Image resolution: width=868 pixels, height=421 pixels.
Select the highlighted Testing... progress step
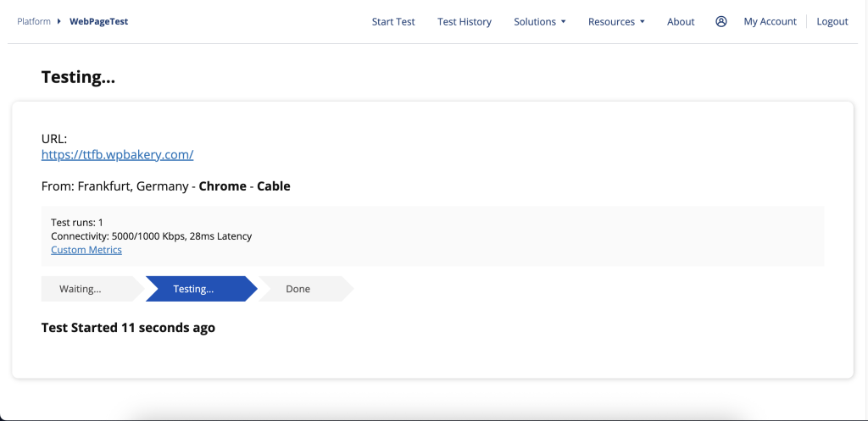pos(194,289)
